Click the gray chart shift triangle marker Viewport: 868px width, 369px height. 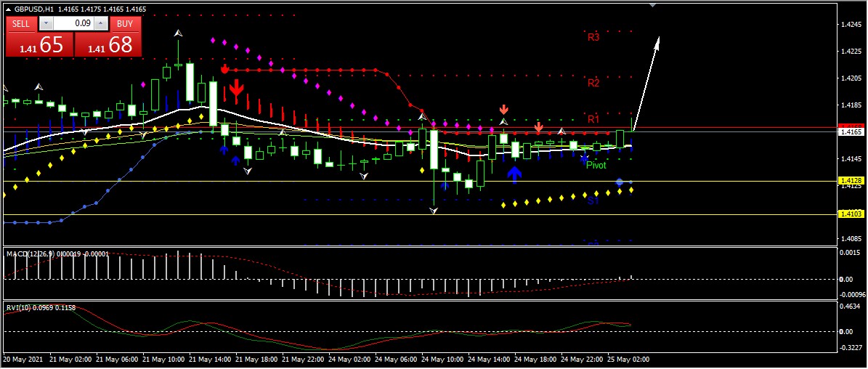coord(652,4)
